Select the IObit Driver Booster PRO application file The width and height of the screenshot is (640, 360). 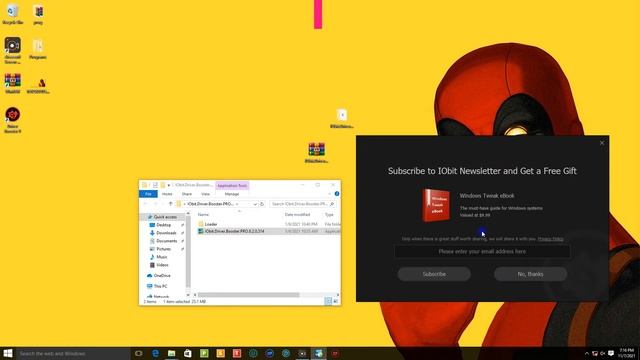(231, 231)
